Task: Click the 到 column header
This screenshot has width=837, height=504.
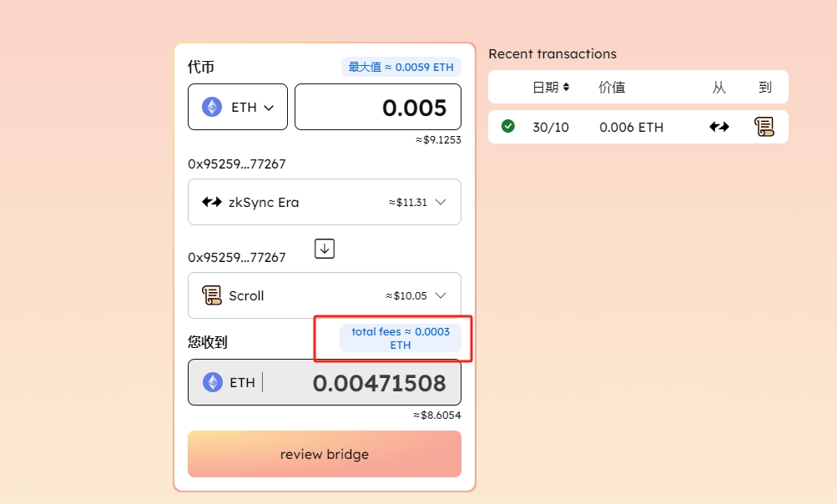Action: point(765,87)
